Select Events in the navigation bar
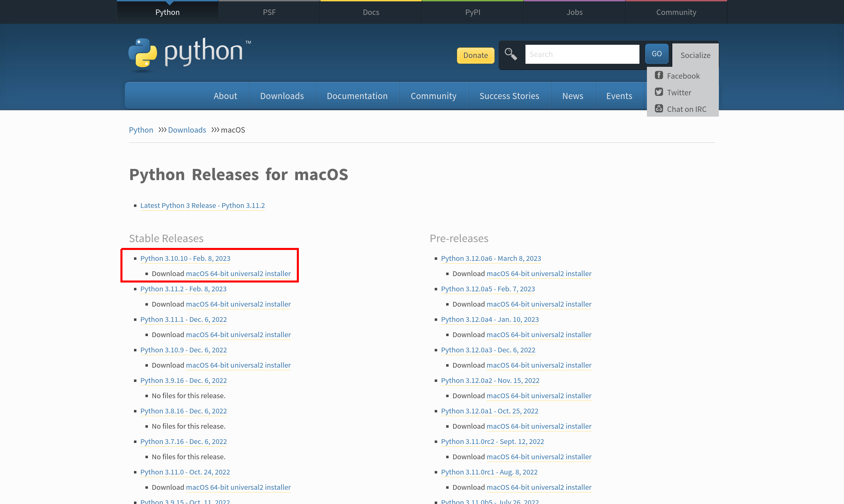Image resolution: width=844 pixels, height=504 pixels. click(x=619, y=95)
